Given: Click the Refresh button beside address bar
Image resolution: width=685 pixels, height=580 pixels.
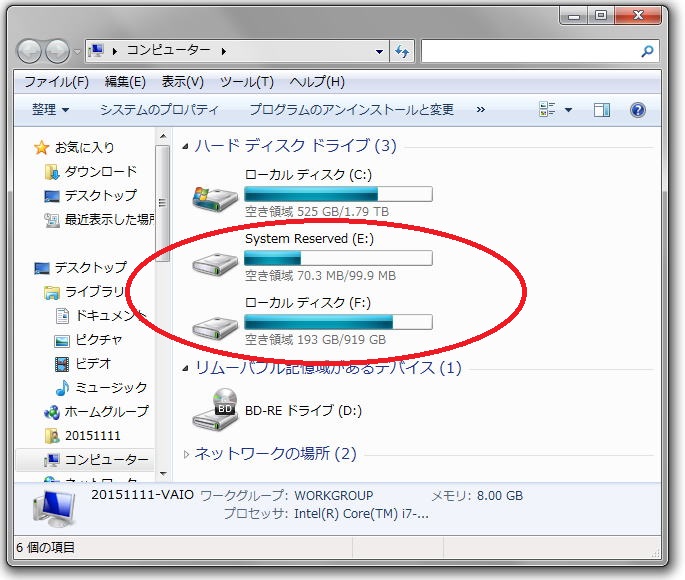Looking at the screenshot, I should pyautogui.click(x=403, y=51).
